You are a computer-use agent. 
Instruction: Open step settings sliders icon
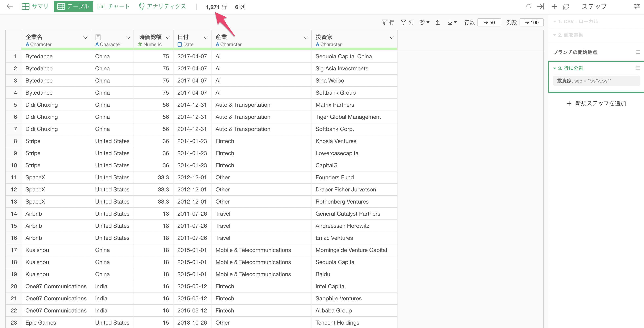[637, 6]
